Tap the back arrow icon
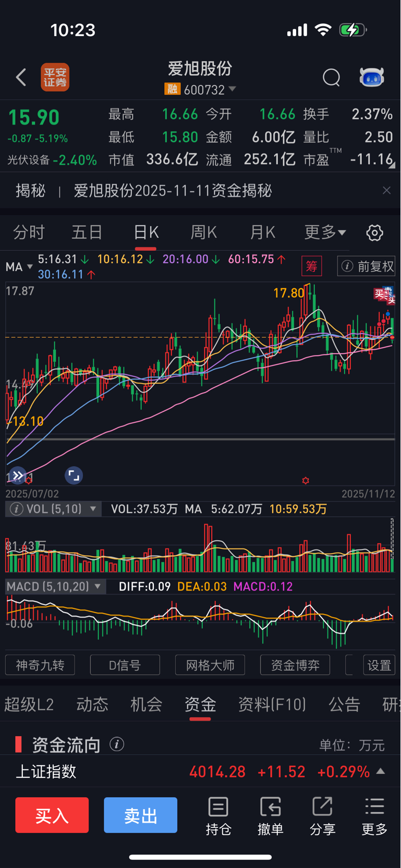Image resolution: width=401 pixels, height=868 pixels. 21,77
